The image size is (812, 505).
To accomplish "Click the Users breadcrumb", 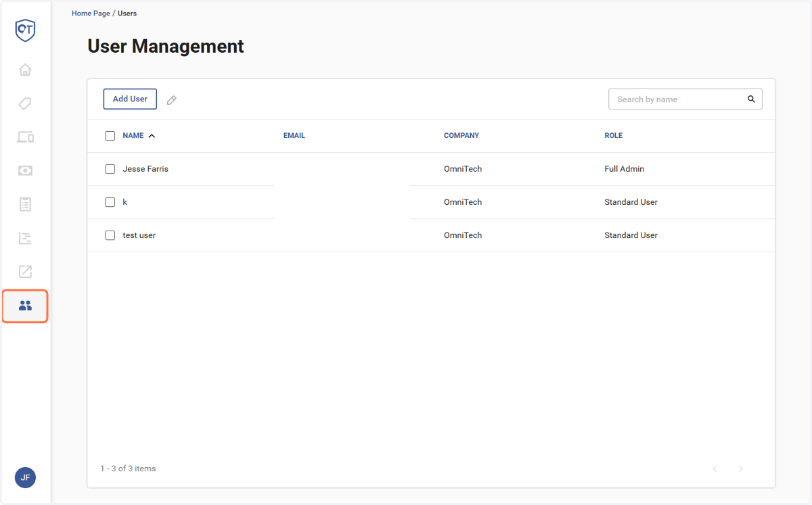I will [127, 14].
